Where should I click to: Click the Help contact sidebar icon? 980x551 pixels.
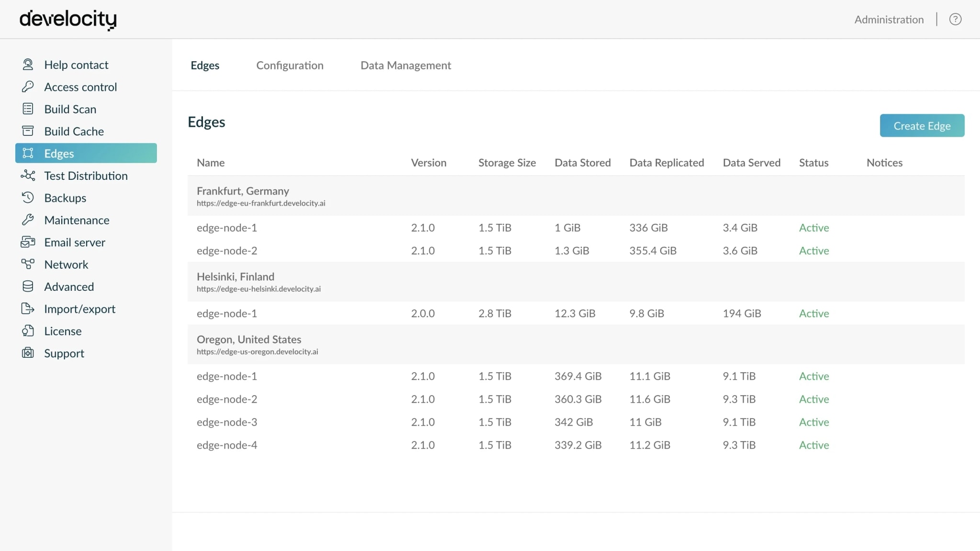pos(28,65)
